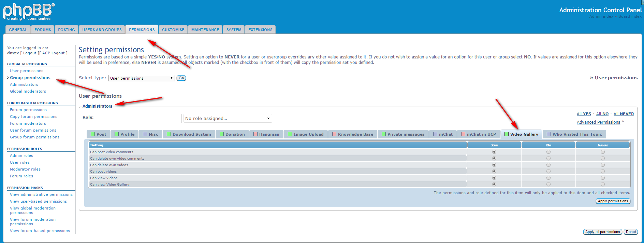This screenshot has height=243, width=644.
Task: Open the Private messages permission tab
Action: coord(403,134)
